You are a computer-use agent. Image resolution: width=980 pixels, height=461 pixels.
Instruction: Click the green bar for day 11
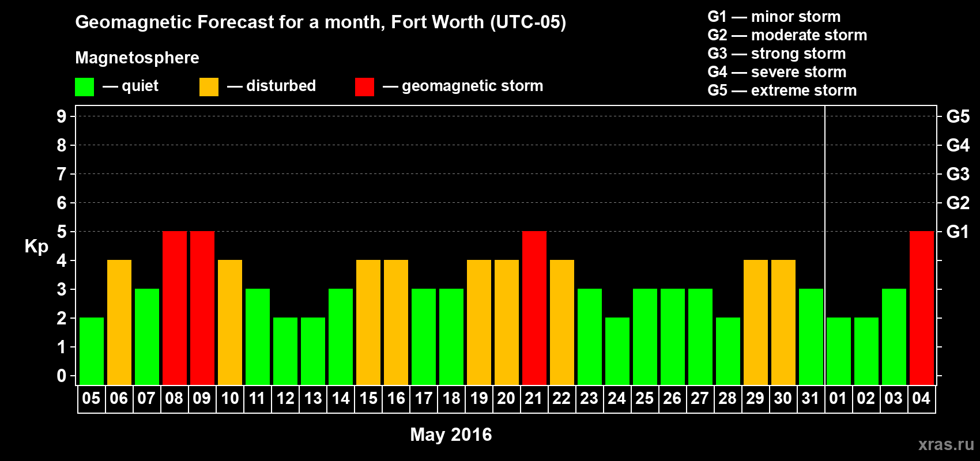click(258, 337)
